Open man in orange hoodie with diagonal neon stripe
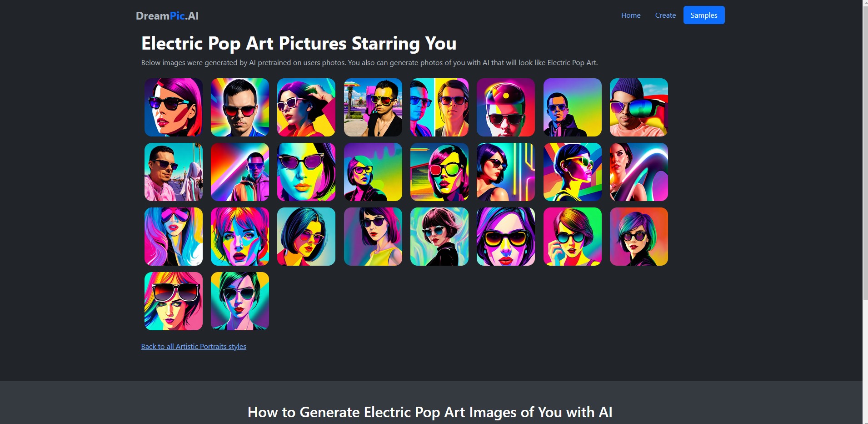 tap(240, 172)
